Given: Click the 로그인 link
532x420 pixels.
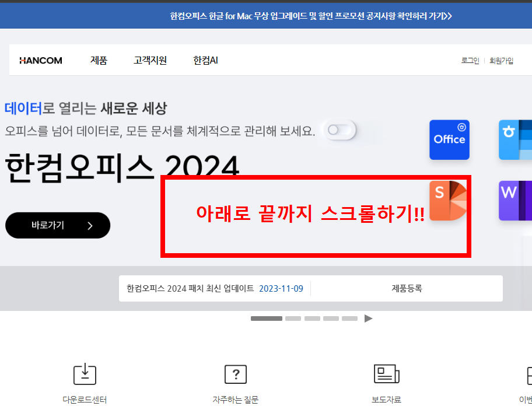Looking at the screenshot, I should click(469, 60).
